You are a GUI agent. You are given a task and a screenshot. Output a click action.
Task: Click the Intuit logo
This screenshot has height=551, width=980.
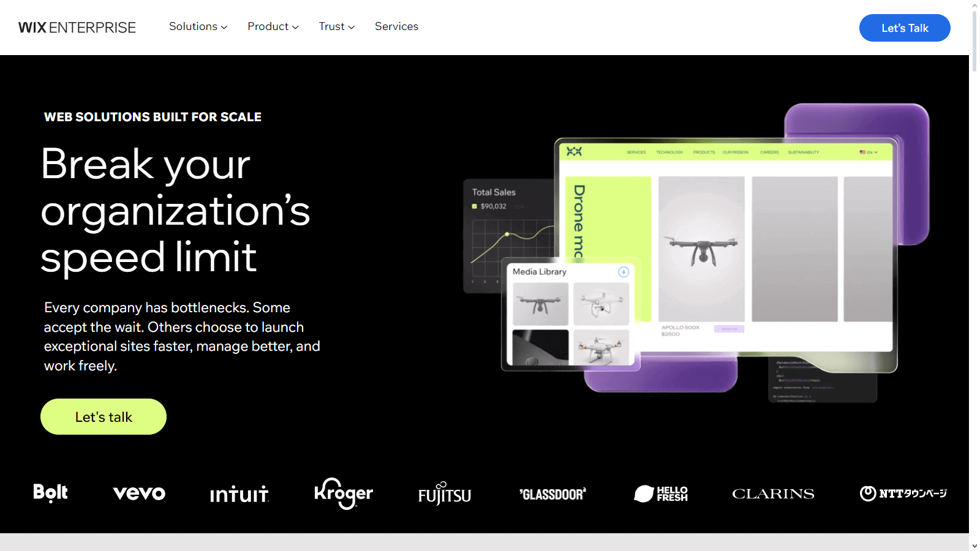tap(239, 495)
